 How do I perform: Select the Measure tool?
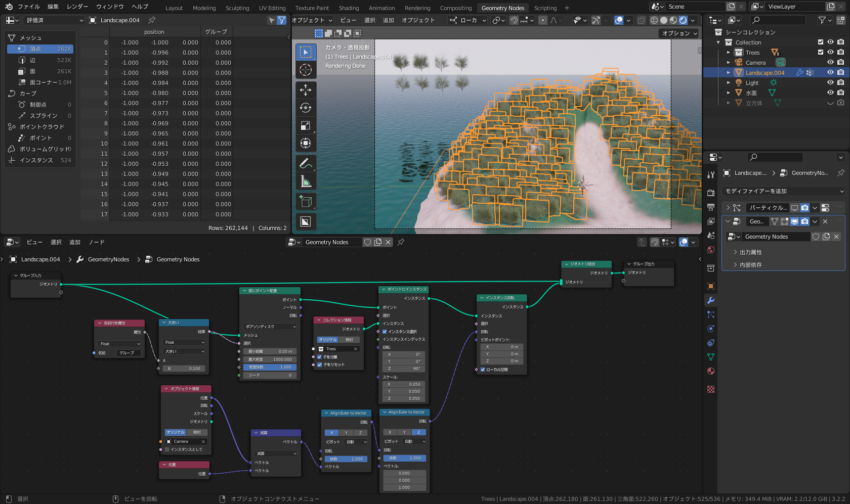306,180
